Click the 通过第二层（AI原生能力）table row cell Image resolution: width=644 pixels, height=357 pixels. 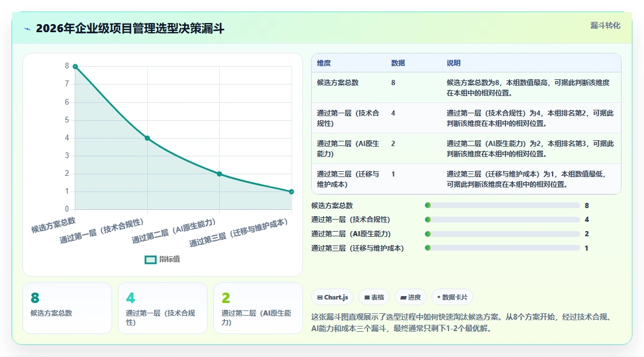tap(348, 148)
